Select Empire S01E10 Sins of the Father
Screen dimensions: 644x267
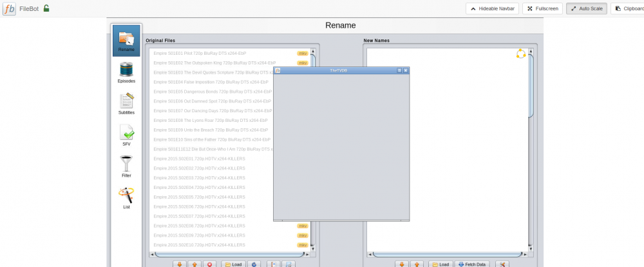[x=211, y=139]
